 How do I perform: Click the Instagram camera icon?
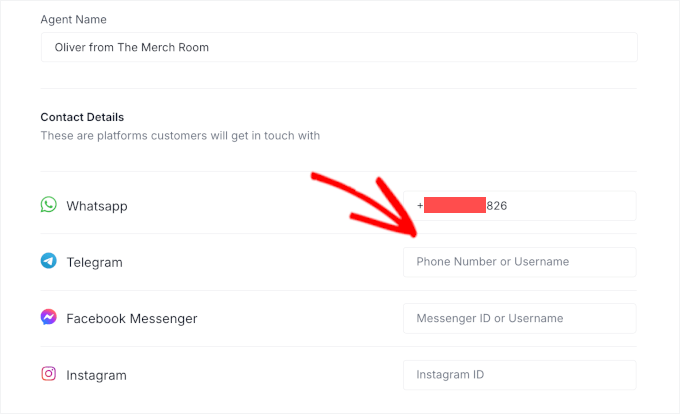click(x=48, y=374)
